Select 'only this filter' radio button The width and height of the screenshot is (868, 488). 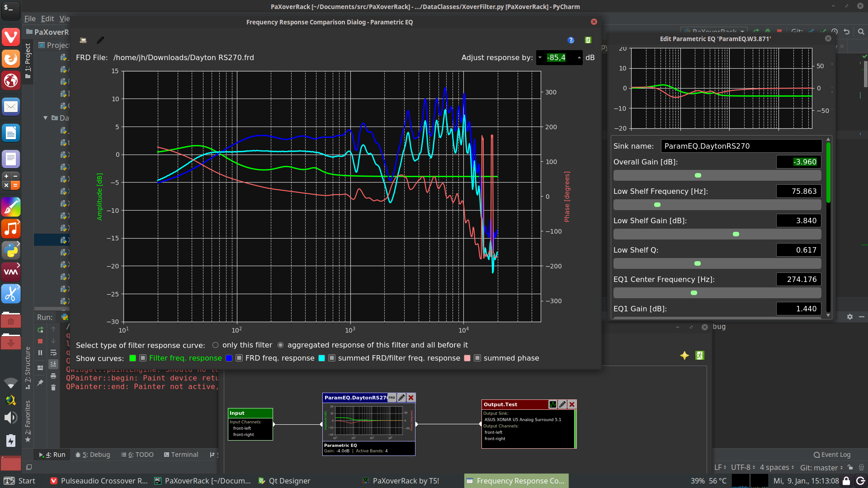(216, 345)
